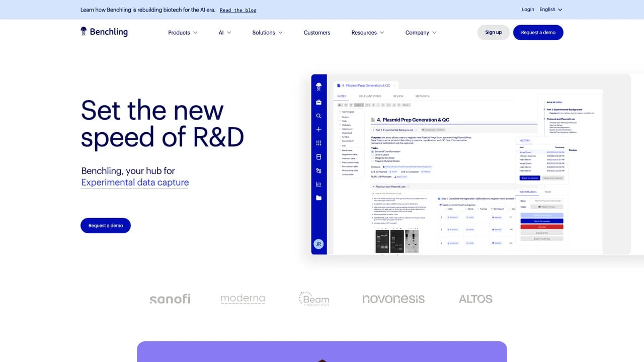
Task: Open the English language selector
Action: 551,10
